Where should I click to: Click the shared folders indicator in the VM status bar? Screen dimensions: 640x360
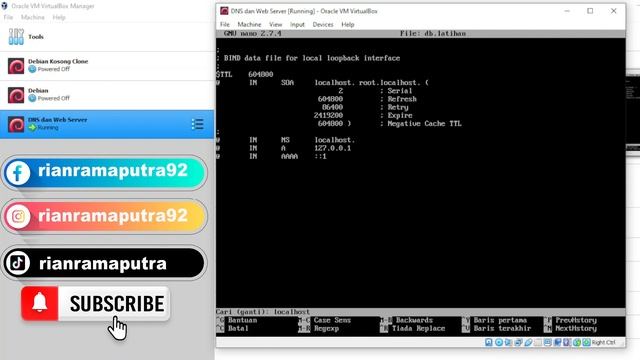(538, 342)
